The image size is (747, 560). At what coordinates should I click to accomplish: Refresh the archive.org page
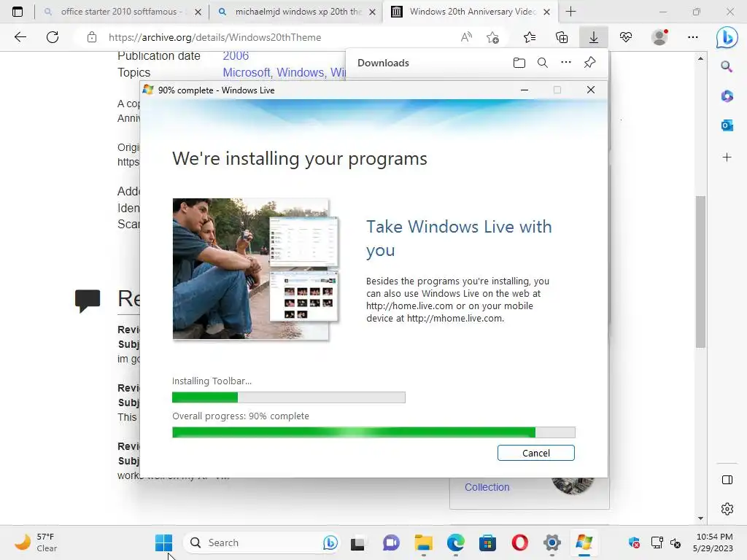53,37
